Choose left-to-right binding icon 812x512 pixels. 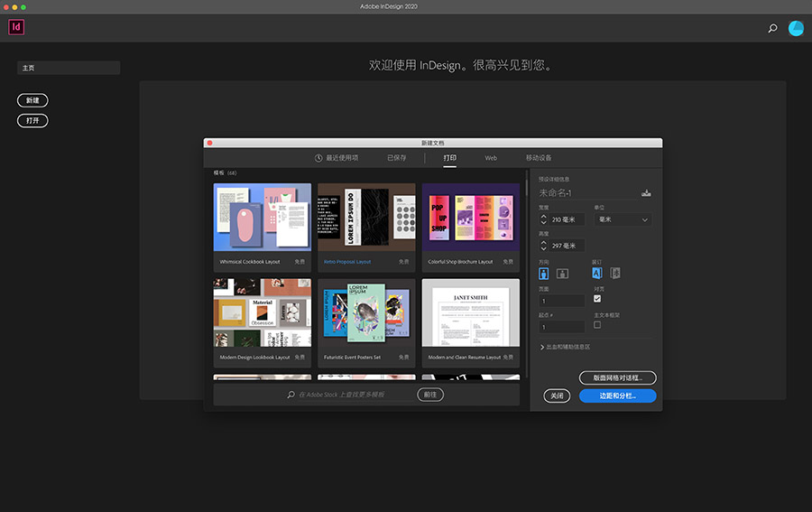pos(597,273)
